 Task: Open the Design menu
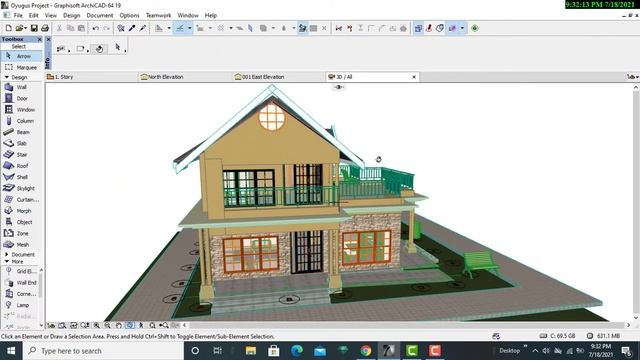[x=71, y=16]
